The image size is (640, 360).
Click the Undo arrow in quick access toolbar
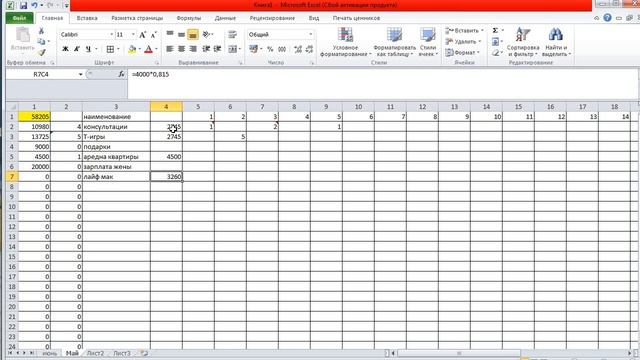point(35,5)
